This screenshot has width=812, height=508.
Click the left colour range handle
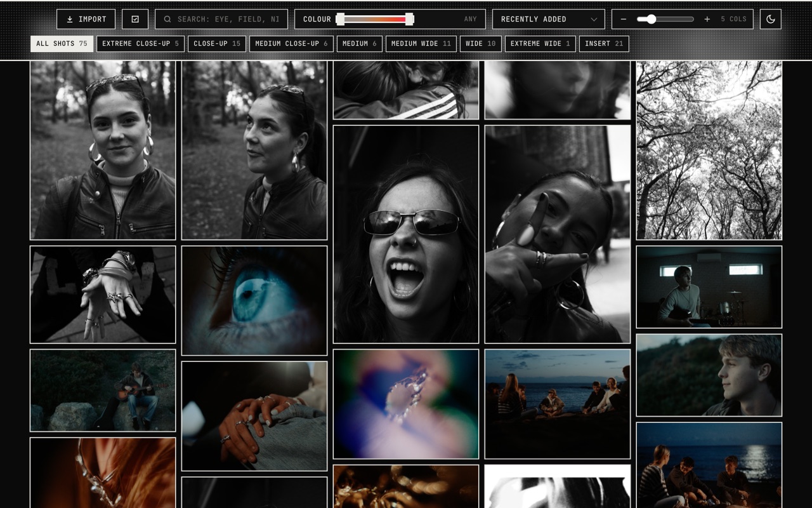(340, 19)
